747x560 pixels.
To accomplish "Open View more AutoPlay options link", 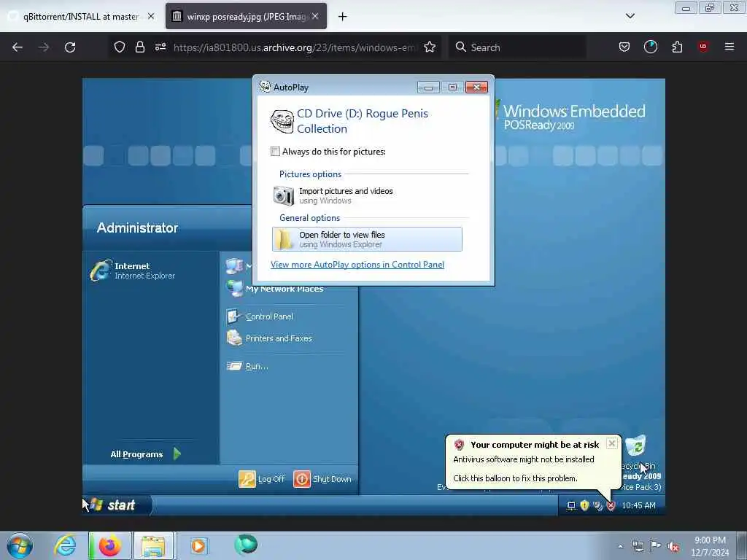I will [357, 265].
